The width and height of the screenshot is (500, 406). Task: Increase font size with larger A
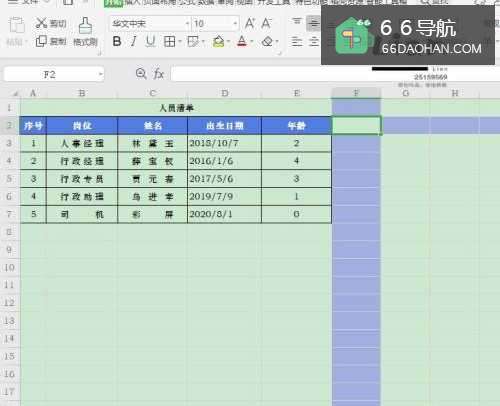coord(250,23)
